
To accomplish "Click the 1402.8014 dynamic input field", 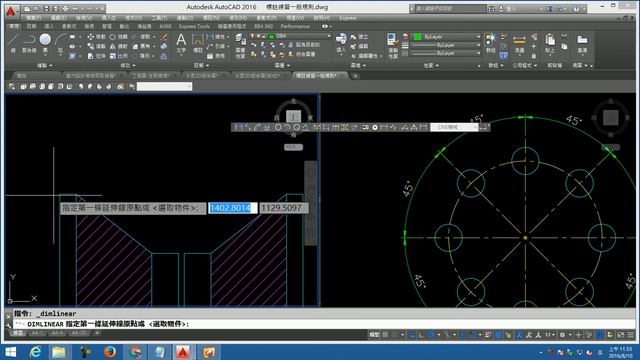I will coord(233,208).
